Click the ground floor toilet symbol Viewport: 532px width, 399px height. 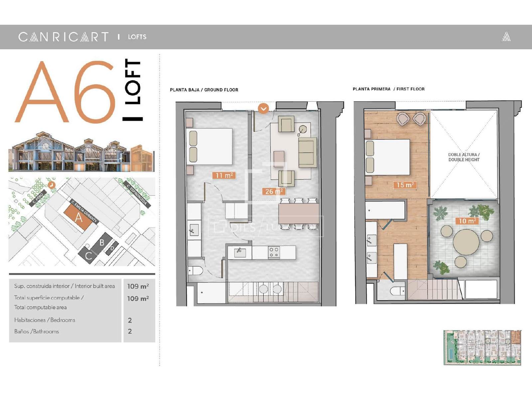[x=195, y=271]
